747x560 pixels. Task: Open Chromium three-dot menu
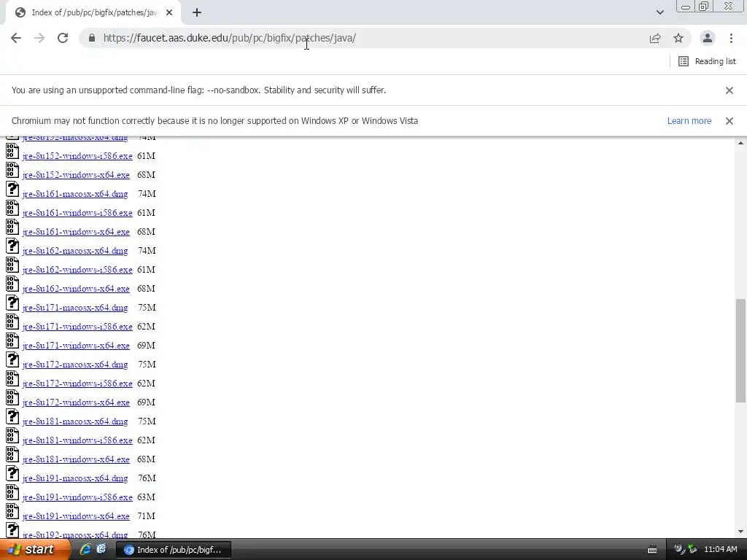[731, 38]
